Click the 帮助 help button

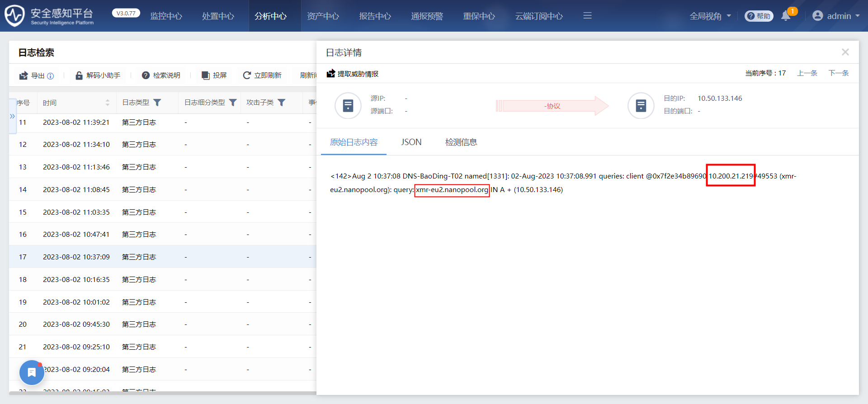point(759,16)
